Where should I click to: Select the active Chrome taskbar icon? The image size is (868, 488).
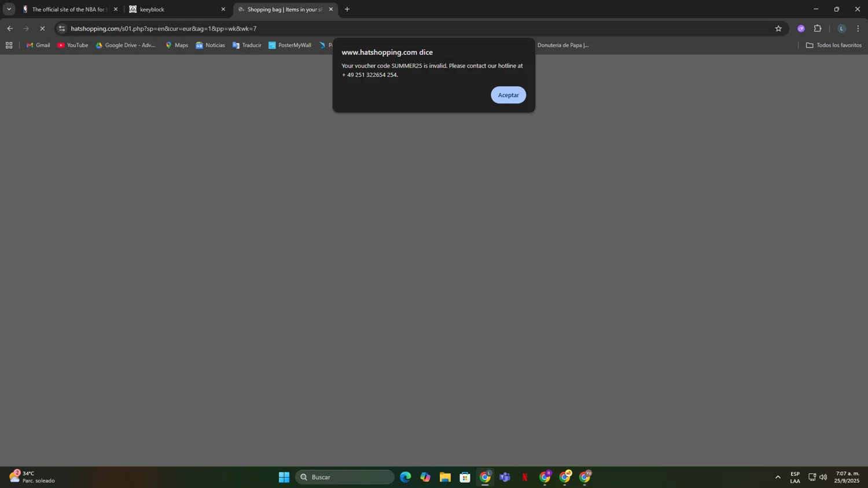(485, 477)
